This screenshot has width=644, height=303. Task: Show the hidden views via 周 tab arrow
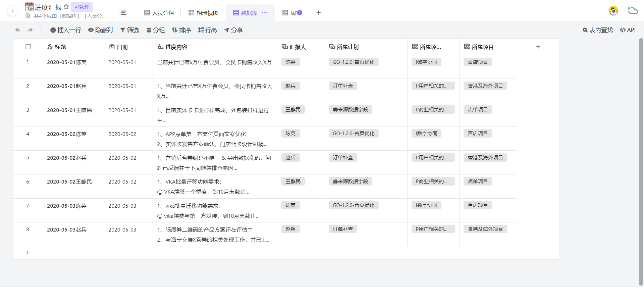tap(300, 13)
